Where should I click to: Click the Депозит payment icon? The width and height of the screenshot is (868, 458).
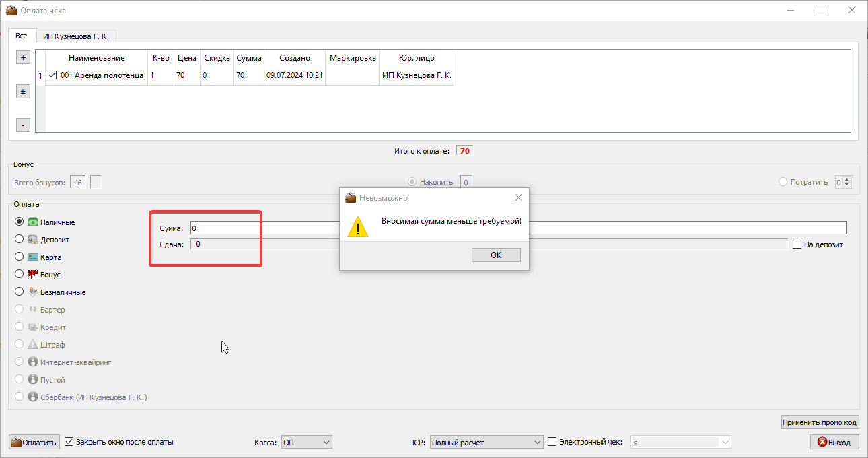pos(32,239)
